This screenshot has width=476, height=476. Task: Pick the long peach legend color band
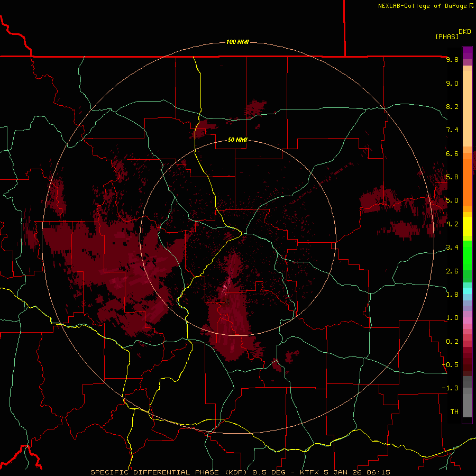(467, 108)
